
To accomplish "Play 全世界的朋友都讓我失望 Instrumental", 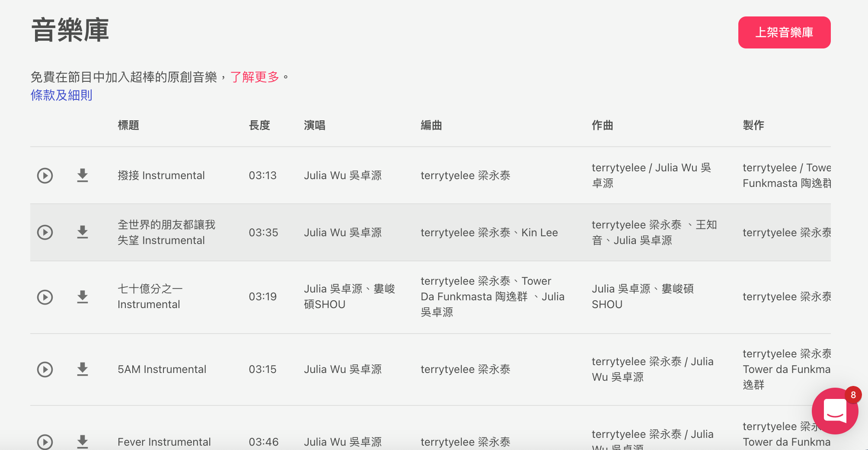I will (45, 233).
